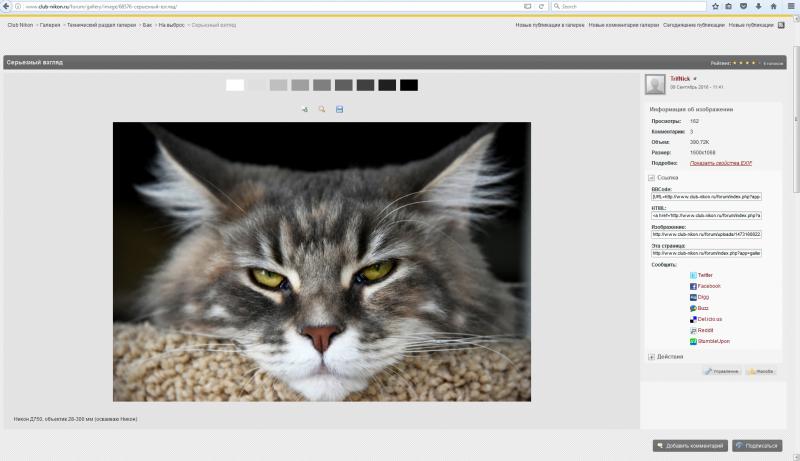Click the magnifier zoom icon above the photo
Viewport: 800px width, 461px height.
pos(321,109)
